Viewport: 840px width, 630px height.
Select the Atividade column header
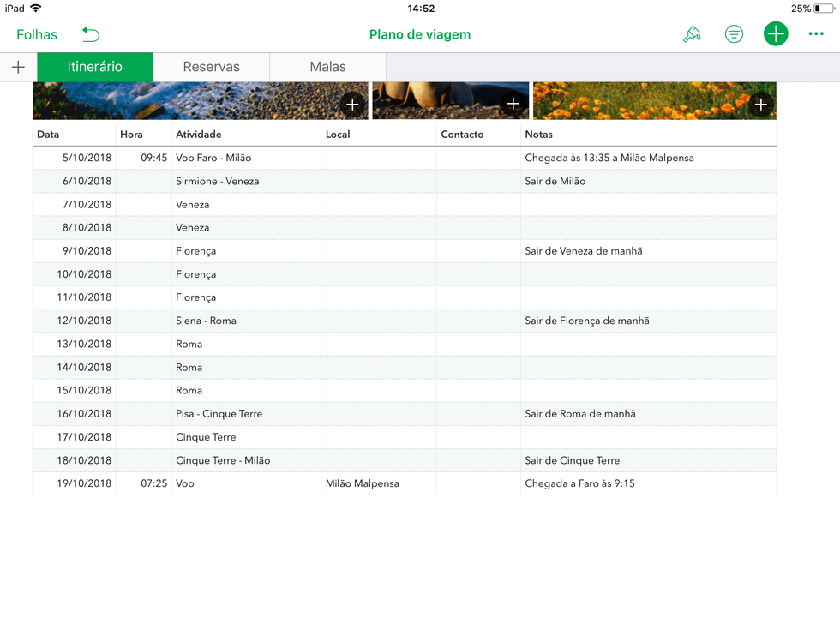click(247, 135)
